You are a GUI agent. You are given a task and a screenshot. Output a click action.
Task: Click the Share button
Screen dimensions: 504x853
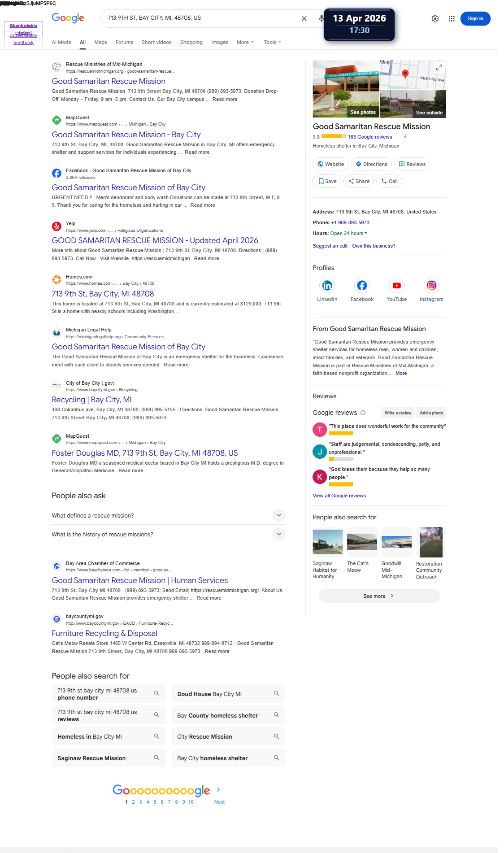pyautogui.click(x=359, y=181)
